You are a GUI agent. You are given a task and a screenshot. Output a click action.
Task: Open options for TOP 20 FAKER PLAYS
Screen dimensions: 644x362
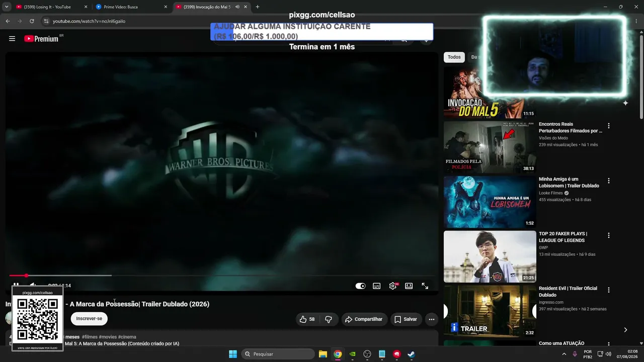(x=609, y=235)
